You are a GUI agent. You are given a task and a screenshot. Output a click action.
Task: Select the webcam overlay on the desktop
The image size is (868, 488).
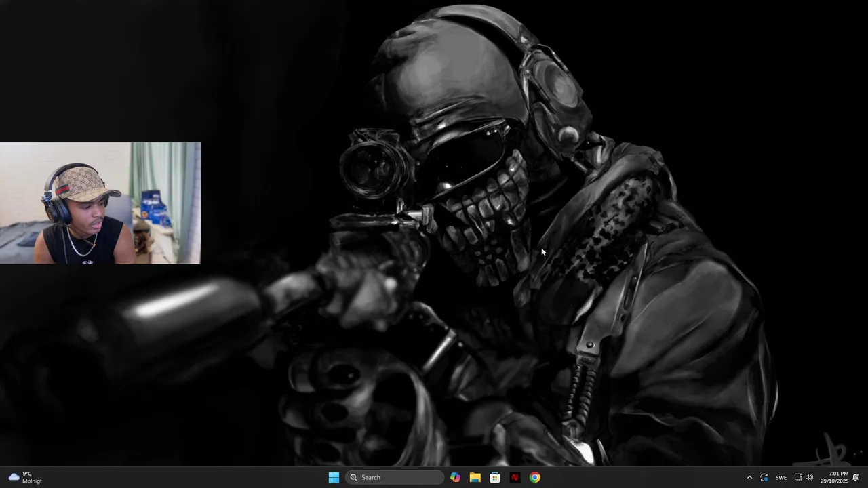tap(100, 203)
